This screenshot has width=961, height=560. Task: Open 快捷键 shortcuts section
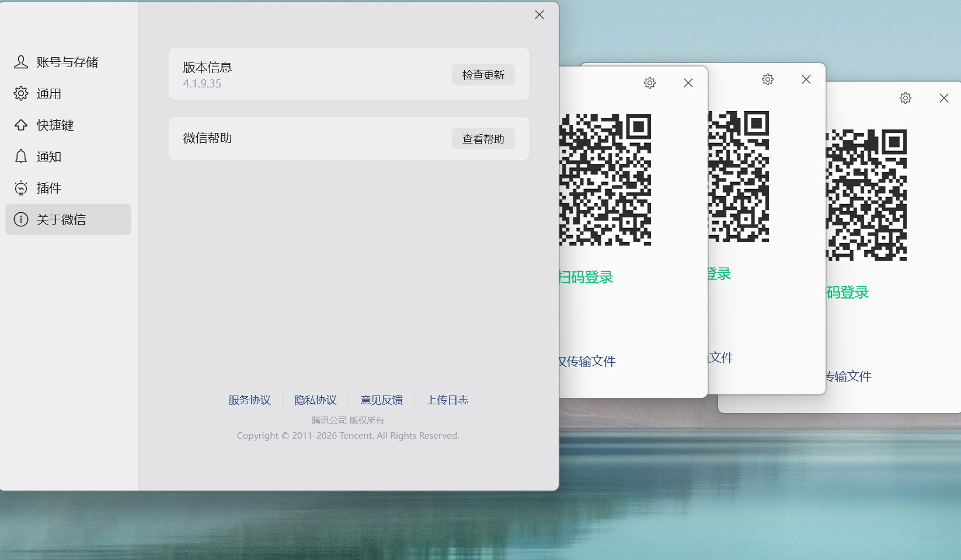[68, 125]
